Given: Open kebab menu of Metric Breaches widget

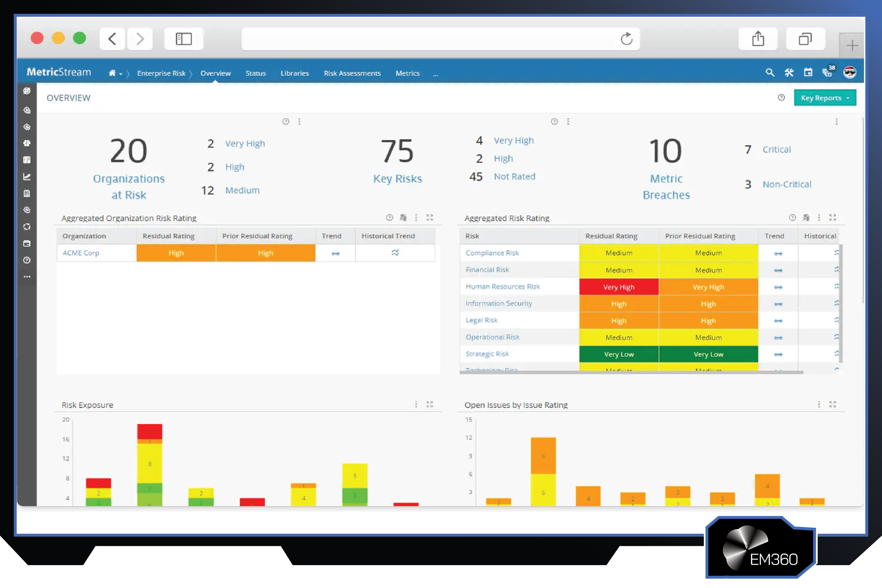Looking at the screenshot, I should tap(837, 122).
